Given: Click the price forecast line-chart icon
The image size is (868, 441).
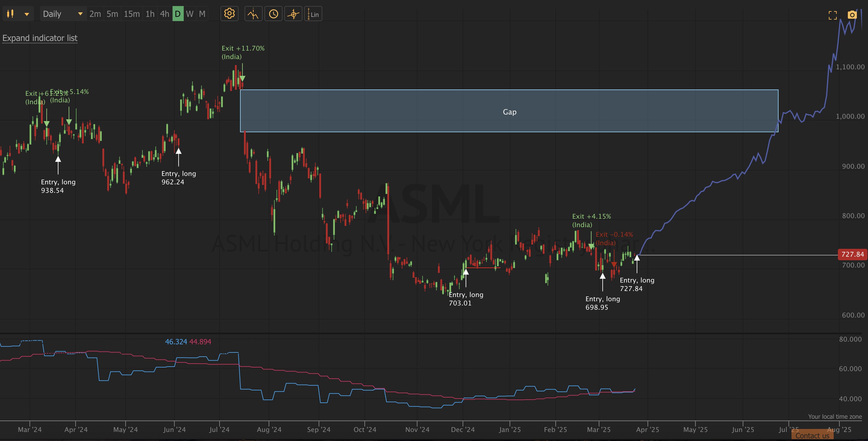Looking at the screenshot, I should 253,14.
